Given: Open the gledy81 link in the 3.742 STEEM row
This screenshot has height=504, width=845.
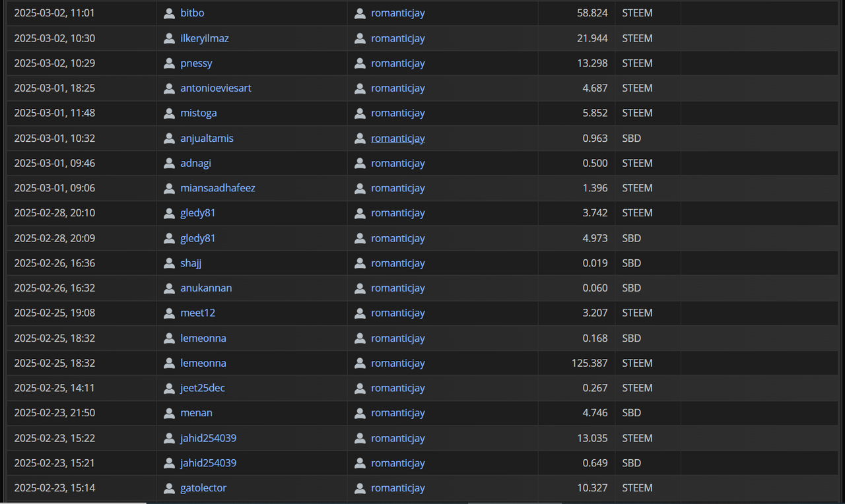Looking at the screenshot, I should [198, 213].
